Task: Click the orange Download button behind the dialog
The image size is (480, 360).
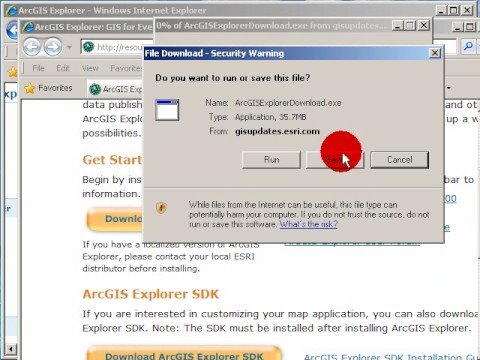Action: [115, 219]
